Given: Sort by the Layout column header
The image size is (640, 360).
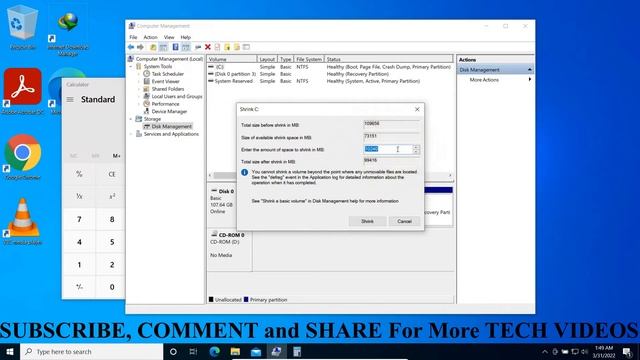Looking at the screenshot, I should point(267,59).
